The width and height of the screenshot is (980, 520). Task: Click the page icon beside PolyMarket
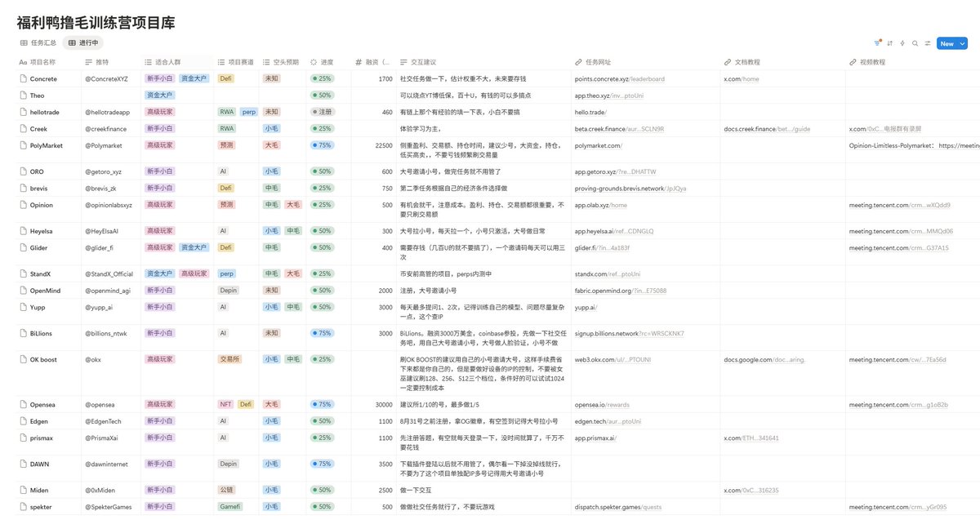click(23, 145)
